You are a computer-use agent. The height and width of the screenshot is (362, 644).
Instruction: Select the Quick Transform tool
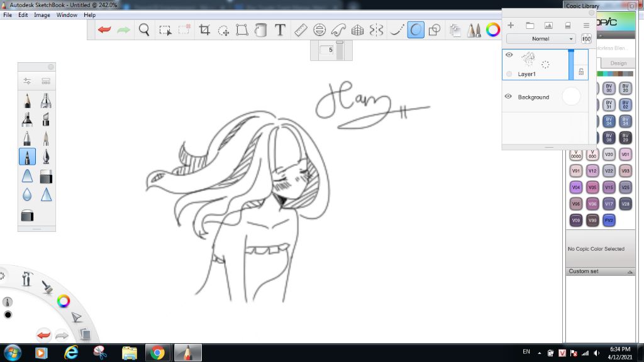click(x=223, y=30)
